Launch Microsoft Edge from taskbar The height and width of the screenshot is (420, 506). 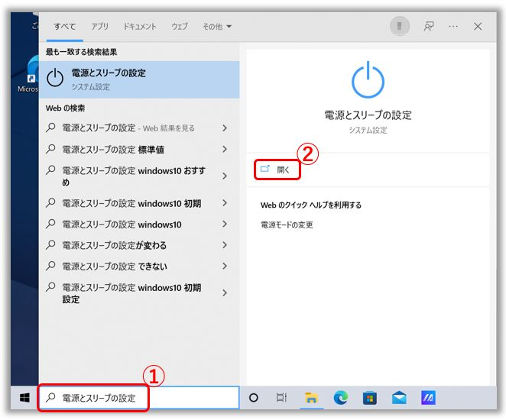point(340,398)
